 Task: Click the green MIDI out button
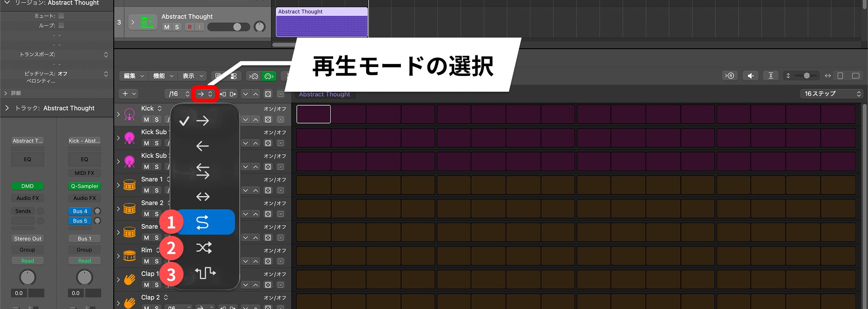click(269, 76)
